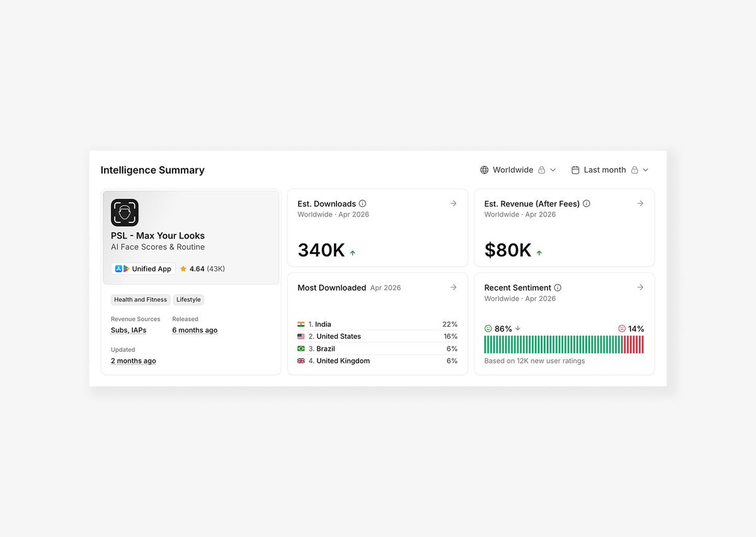Click the PSL app face-scan icon
This screenshot has width=756, height=537.
pyautogui.click(x=125, y=213)
